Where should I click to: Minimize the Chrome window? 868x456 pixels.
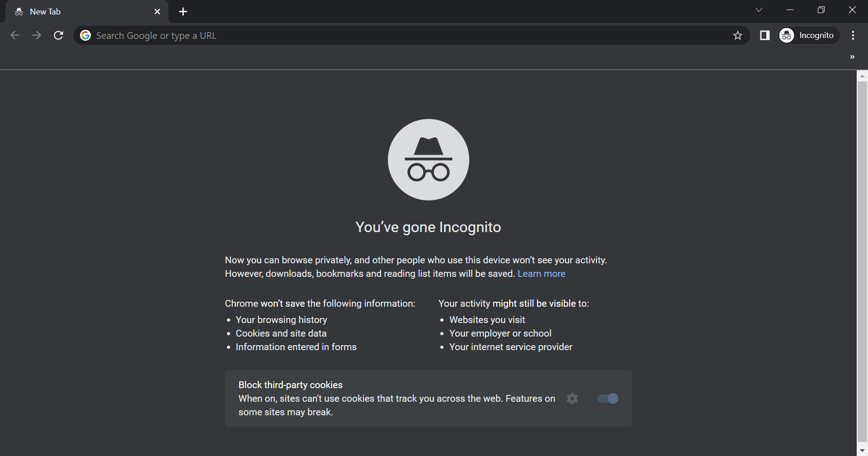pyautogui.click(x=790, y=10)
